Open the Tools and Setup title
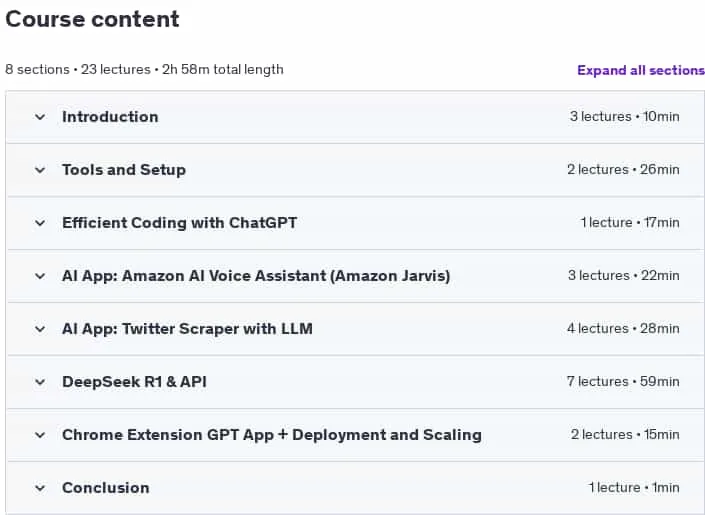 [x=124, y=170]
